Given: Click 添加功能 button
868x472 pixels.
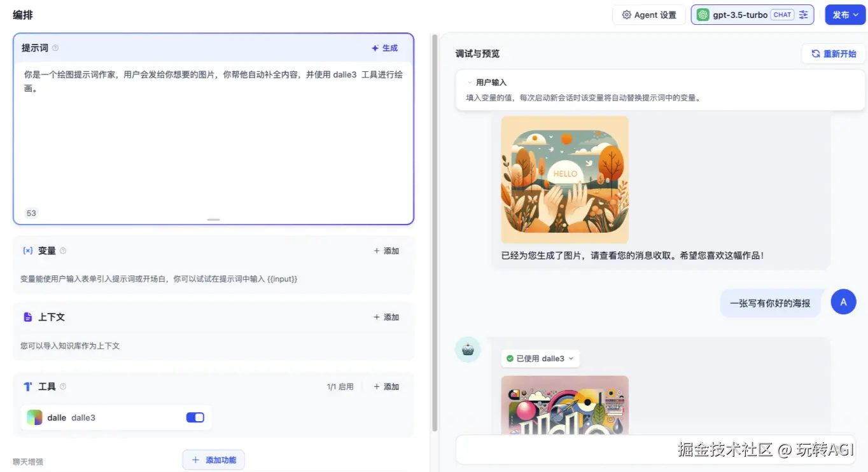Looking at the screenshot, I should 214,460.
